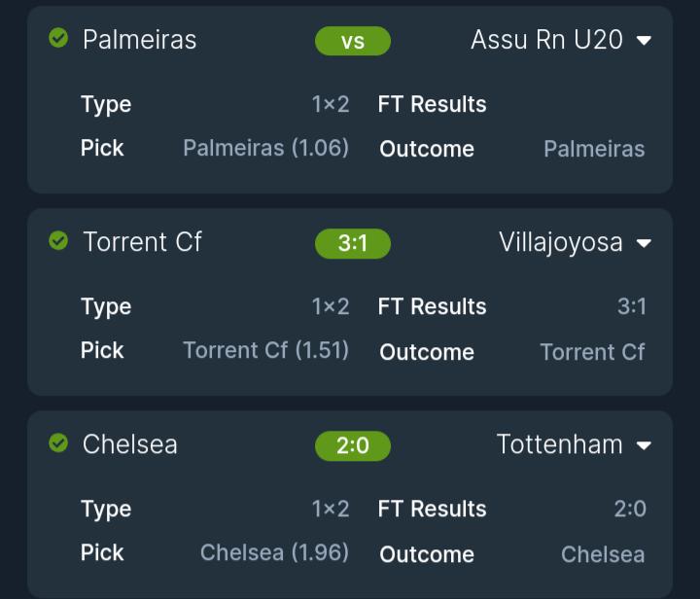Viewport: 700px width, 599px height.
Task: Select the Villajoyosa team name
Action: pos(560,242)
